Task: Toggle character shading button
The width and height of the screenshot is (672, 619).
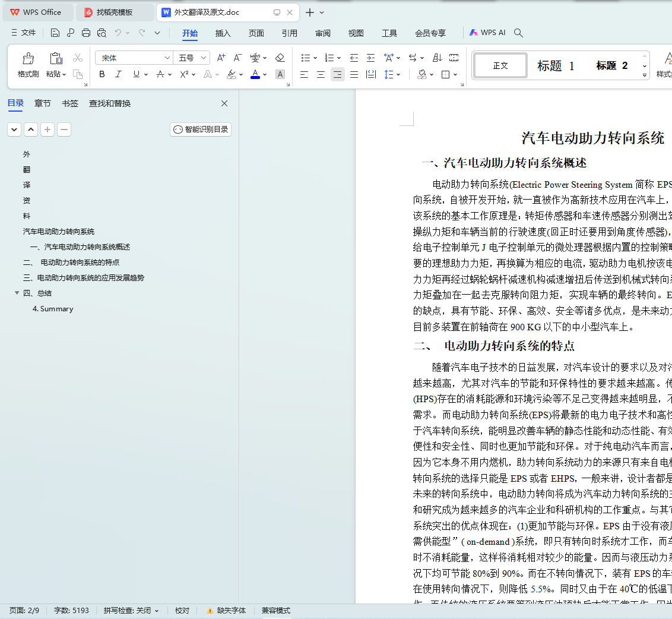Action: pos(280,74)
